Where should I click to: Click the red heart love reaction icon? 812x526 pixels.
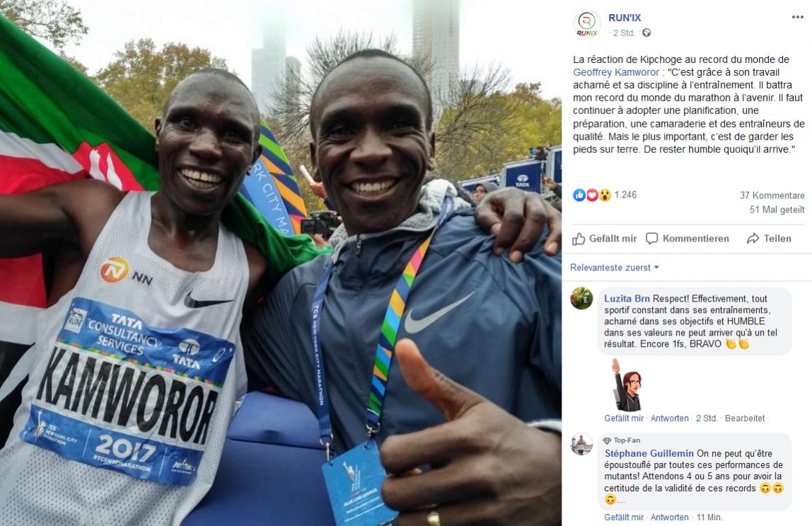coord(592,195)
